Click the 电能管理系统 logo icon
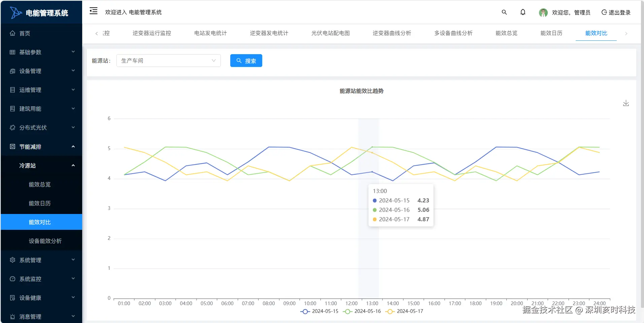The height and width of the screenshot is (323, 644). click(x=16, y=13)
